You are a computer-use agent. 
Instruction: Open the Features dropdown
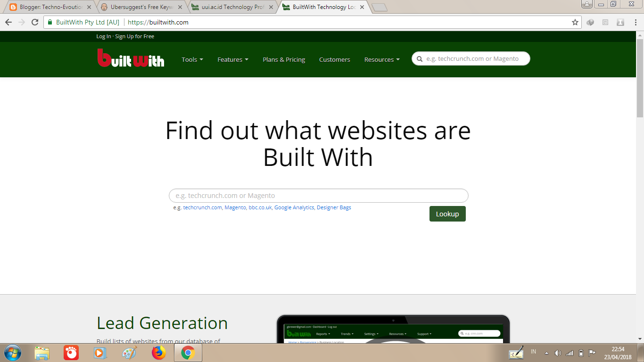[x=232, y=59]
